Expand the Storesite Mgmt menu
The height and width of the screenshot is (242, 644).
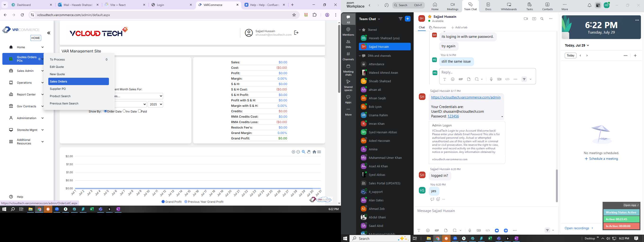point(26,130)
